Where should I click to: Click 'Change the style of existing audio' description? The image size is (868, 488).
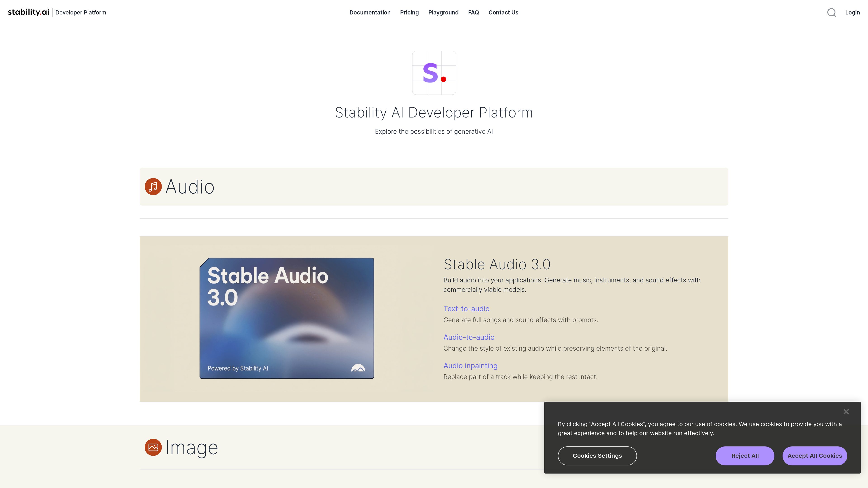(x=555, y=348)
